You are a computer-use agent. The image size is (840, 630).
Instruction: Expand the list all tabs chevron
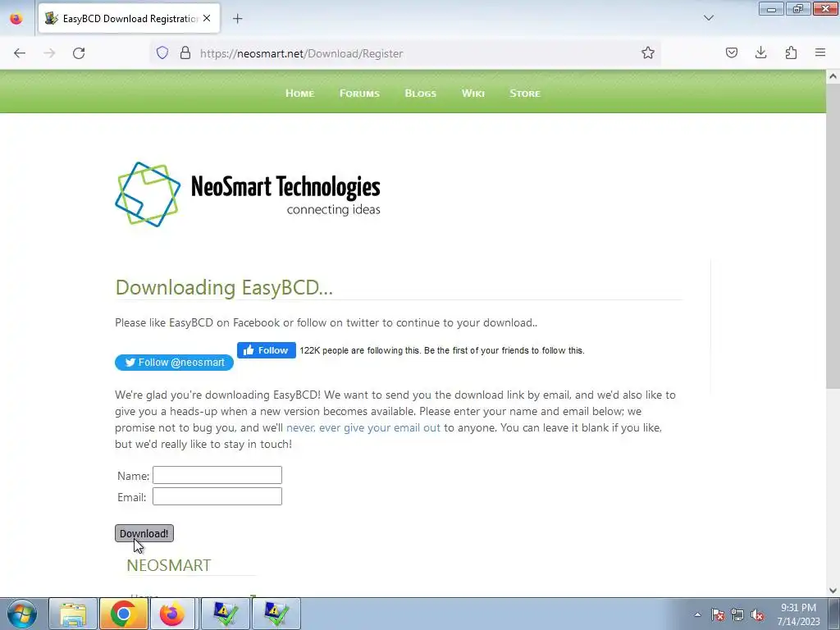708,18
